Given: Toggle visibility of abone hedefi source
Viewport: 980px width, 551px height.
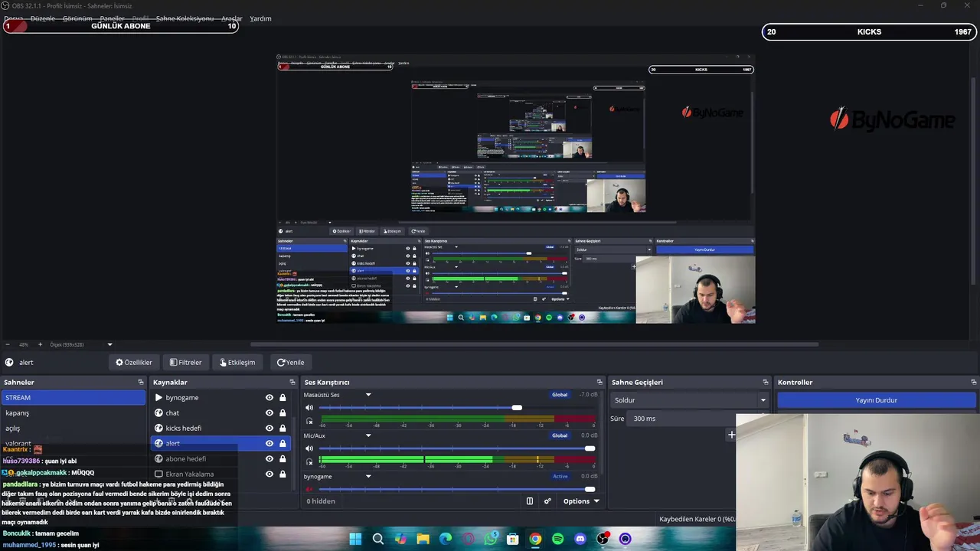Looking at the screenshot, I should [x=269, y=459].
